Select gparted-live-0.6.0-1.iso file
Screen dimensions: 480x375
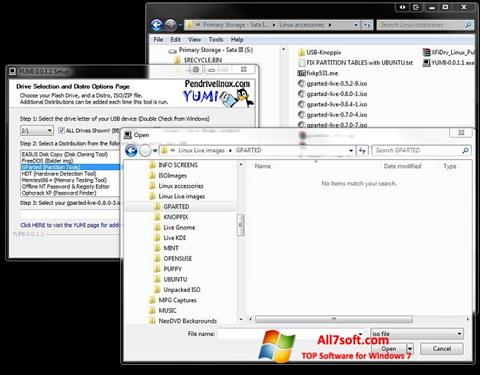coord(332,94)
